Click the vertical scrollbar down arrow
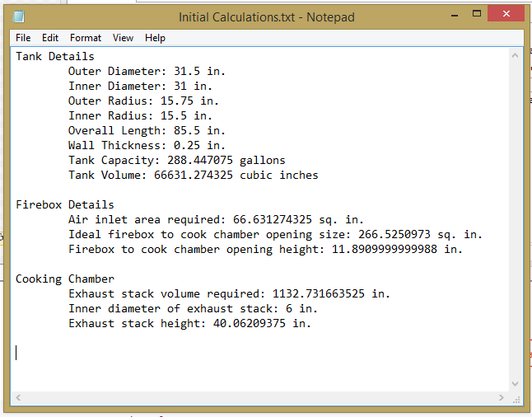532x417 pixels. click(x=516, y=383)
